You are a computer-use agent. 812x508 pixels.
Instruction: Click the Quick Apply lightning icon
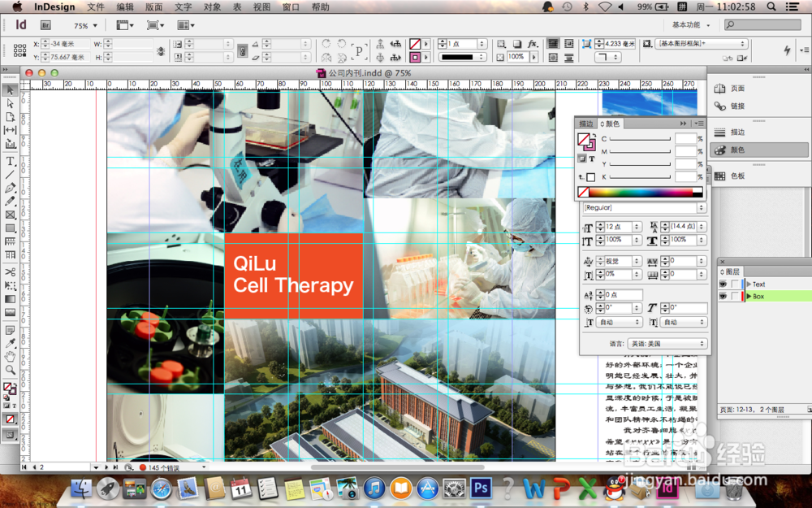[788, 50]
